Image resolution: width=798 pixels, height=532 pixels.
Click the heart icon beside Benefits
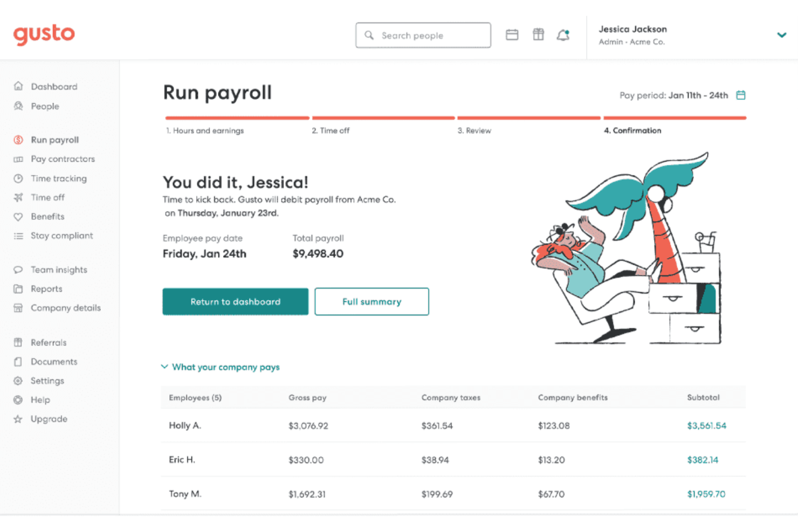tap(18, 217)
